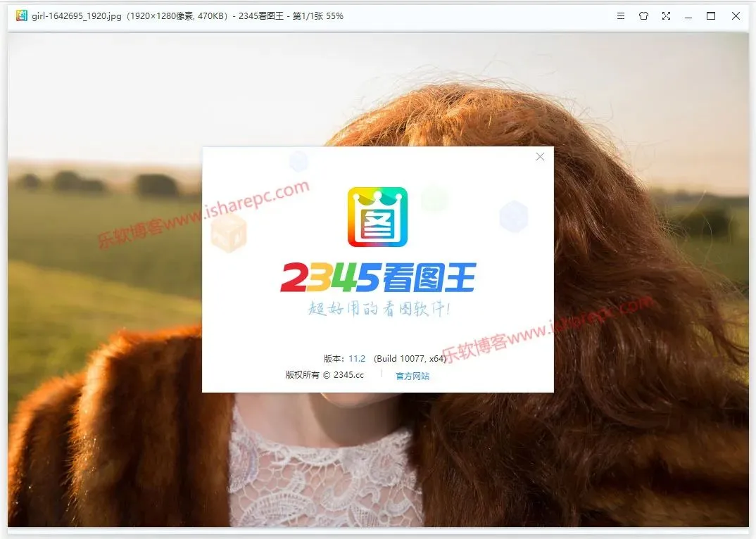Close the image viewer window
This screenshot has height=539, width=756.
[736, 16]
